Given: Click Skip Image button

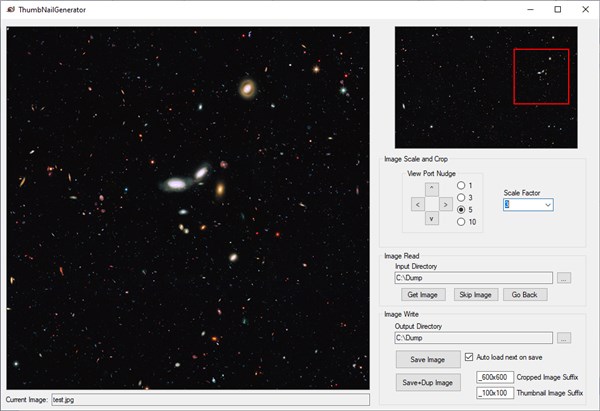Looking at the screenshot, I should [476, 295].
